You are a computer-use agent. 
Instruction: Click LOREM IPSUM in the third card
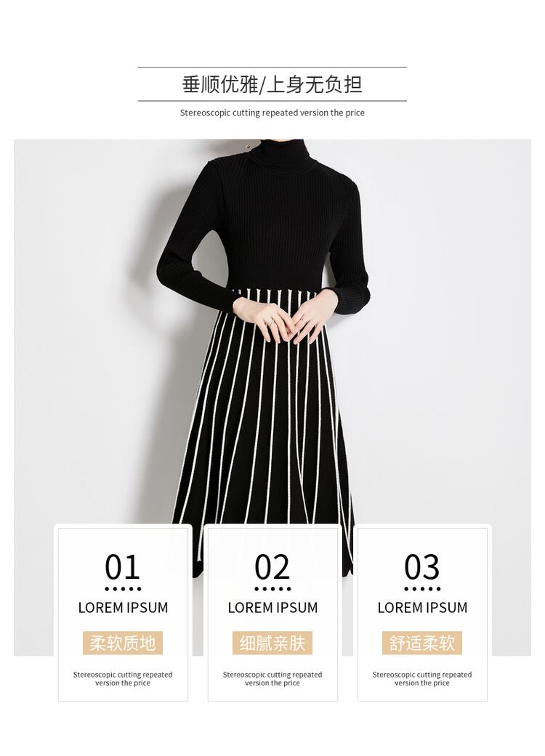pyautogui.click(x=422, y=608)
